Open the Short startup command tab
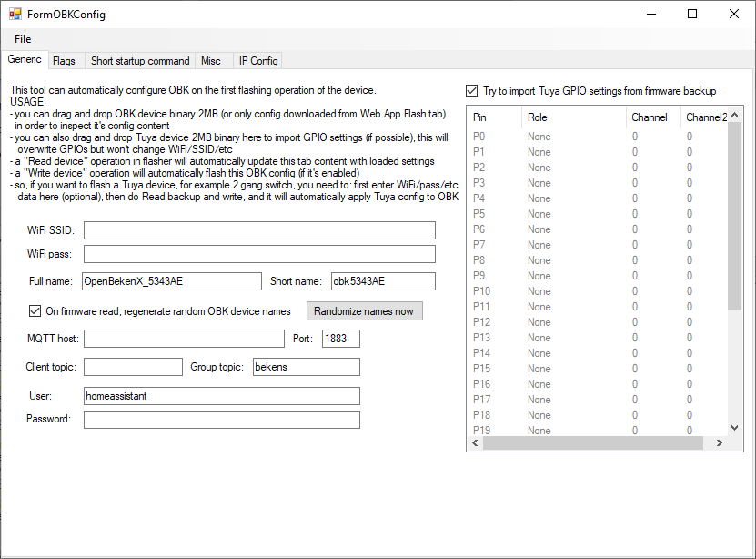 click(x=140, y=61)
